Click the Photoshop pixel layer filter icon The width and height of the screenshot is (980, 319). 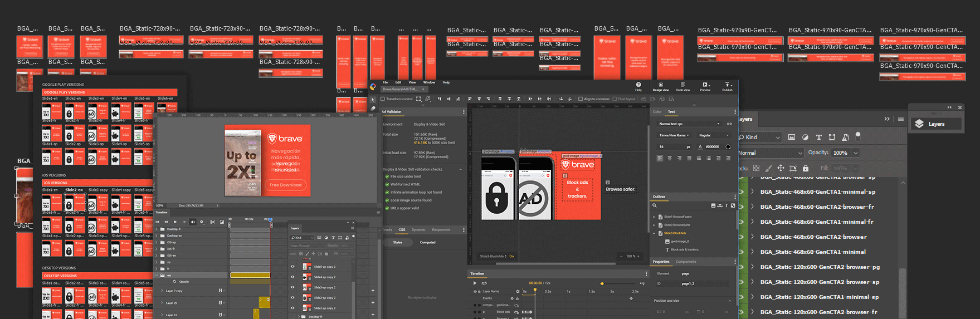[792, 137]
